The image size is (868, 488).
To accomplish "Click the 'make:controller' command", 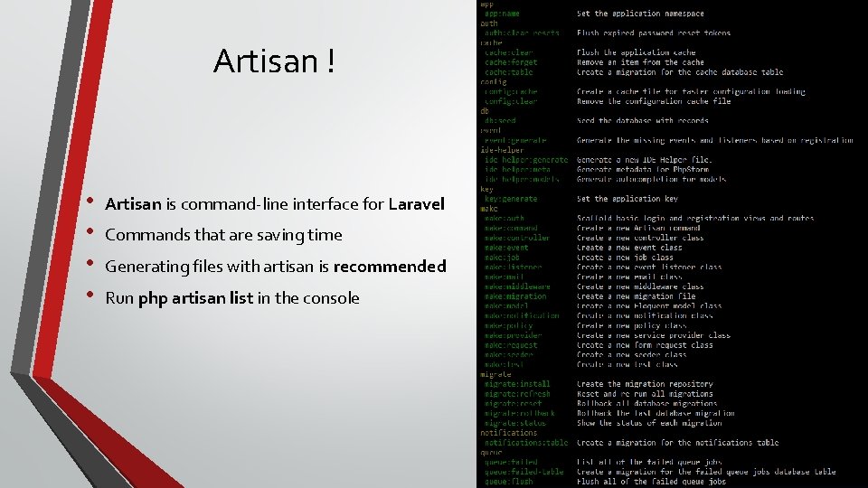I will pos(517,238).
